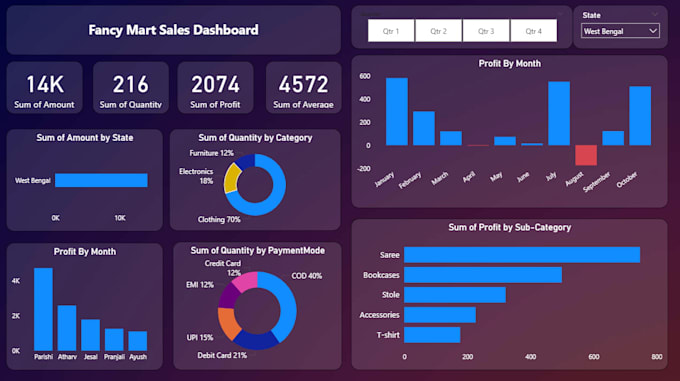Click the September profit bar
Image resolution: width=680 pixels, height=381 pixels.
pyautogui.click(x=613, y=138)
